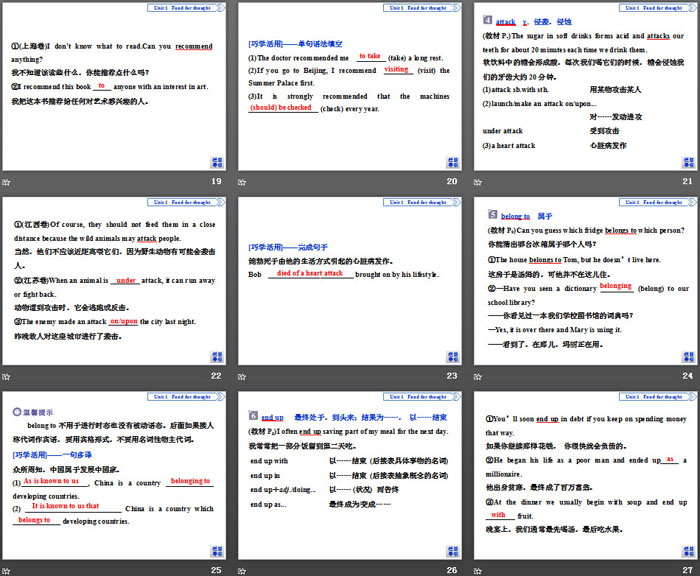Image resolution: width=700 pixels, height=576 pixels.
Task: Click the red '(should) be checked' answer
Action: pos(281,107)
